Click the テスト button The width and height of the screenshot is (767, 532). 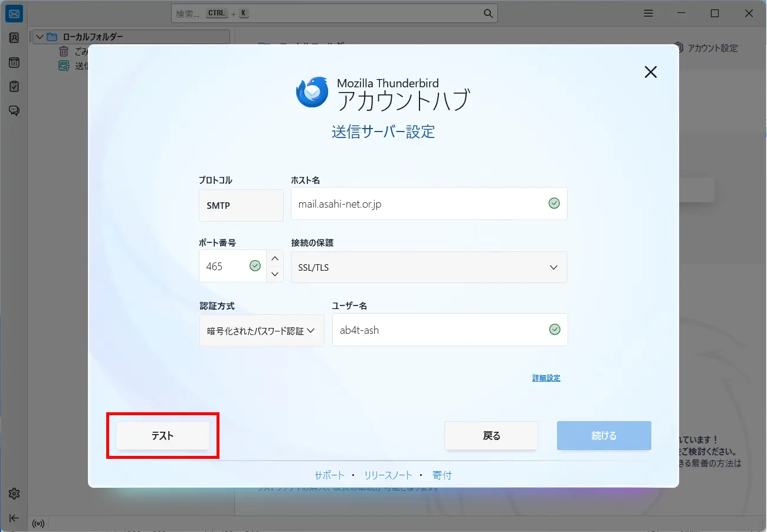point(163,435)
